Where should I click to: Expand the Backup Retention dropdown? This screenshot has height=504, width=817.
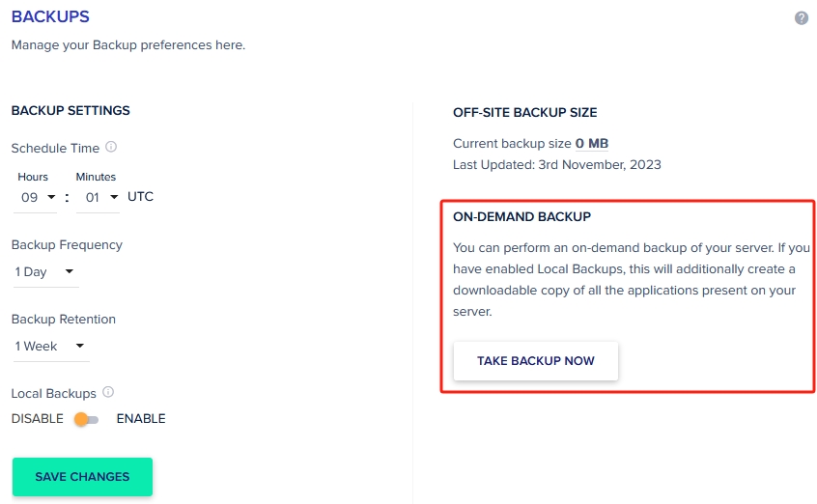point(49,347)
